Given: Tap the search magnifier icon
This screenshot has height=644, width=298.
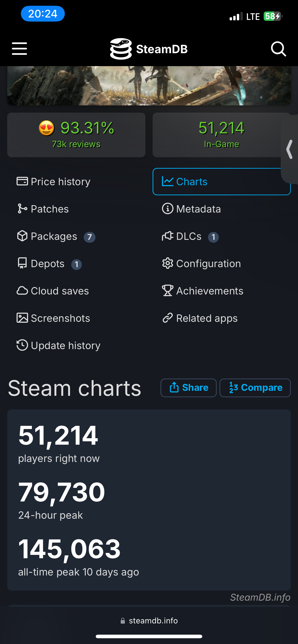Looking at the screenshot, I should pos(279,49).
